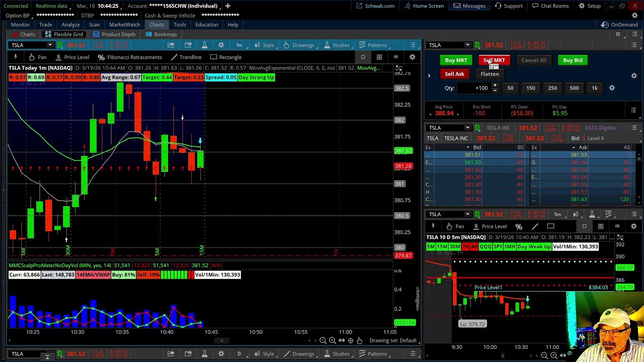
Task: Switch to the Analyze tab
Action: (70, 25)
